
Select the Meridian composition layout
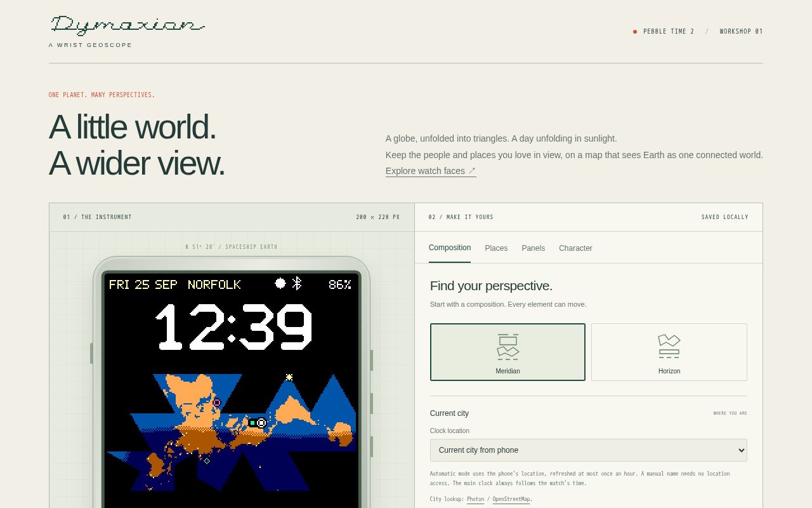507,352
